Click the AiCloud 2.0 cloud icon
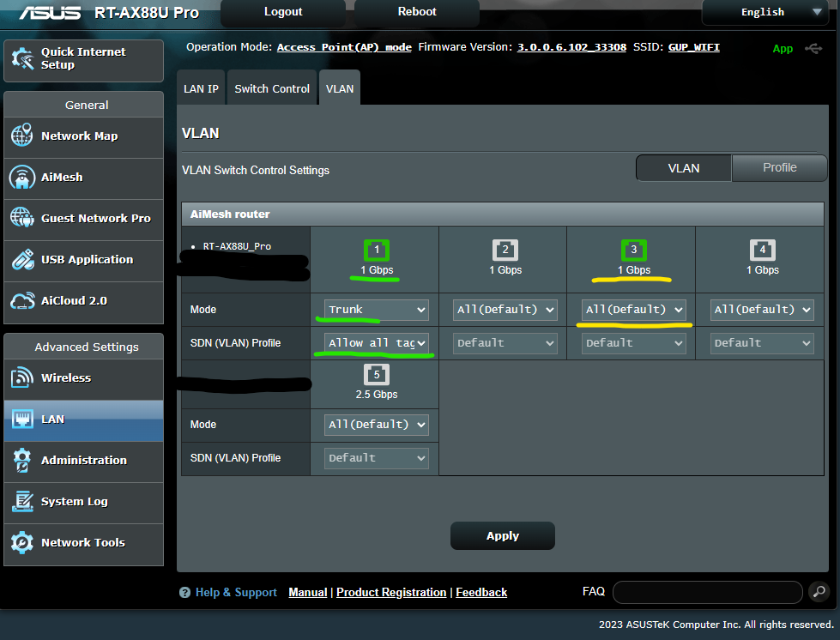The height and width of the screenshot is (640, 840). click(x=22, y=300)
